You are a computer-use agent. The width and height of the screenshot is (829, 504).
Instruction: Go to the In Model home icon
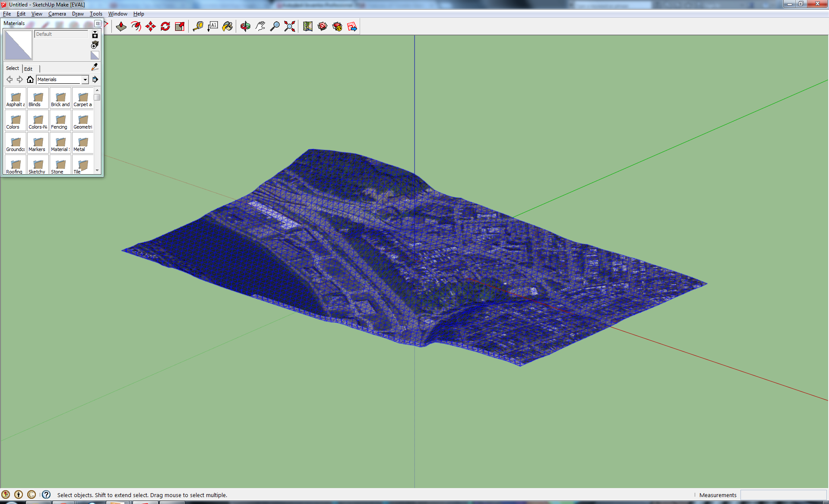pyautogui.click(x=30, y=79)
